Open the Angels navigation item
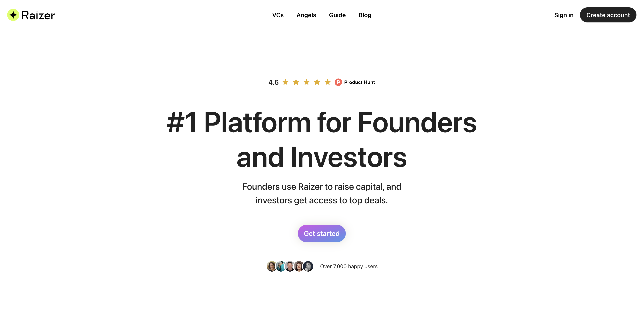 tap(306, 15)
